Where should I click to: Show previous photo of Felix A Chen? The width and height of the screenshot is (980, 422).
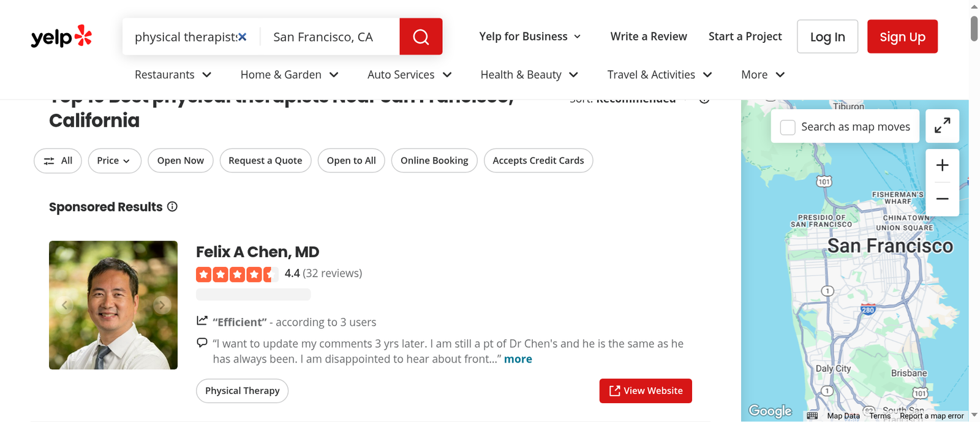tap(64, 305)
